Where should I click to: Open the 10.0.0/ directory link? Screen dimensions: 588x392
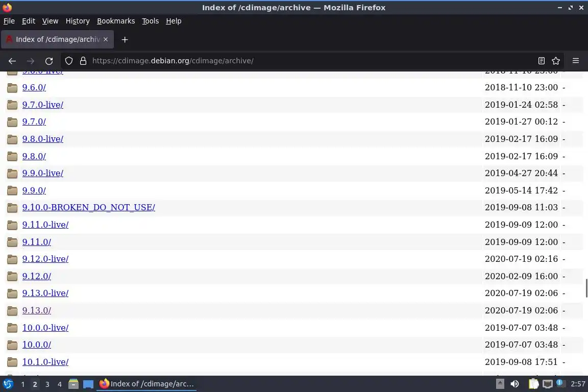coord(37,345)
